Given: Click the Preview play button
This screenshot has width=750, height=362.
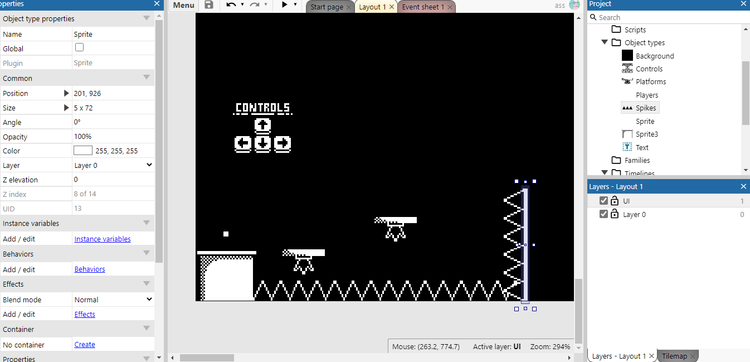Looking at the screenshot, I should click(x=285, y=5).
